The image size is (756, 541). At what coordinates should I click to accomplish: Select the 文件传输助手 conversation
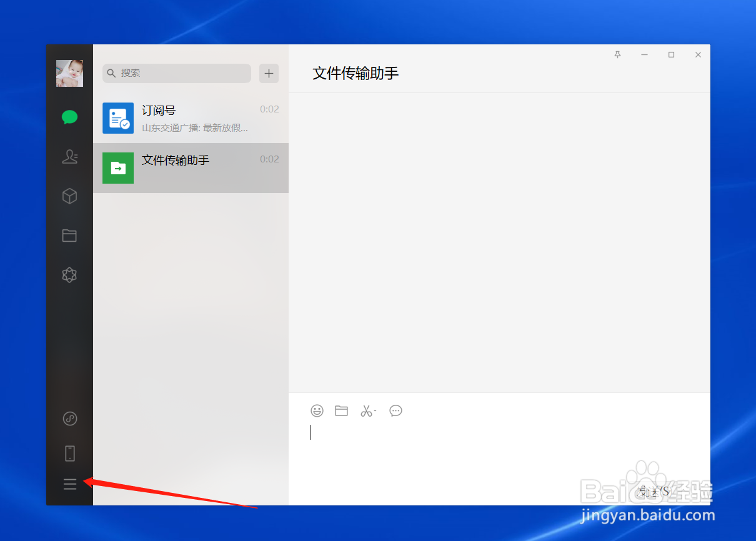(x=191, y=168)
